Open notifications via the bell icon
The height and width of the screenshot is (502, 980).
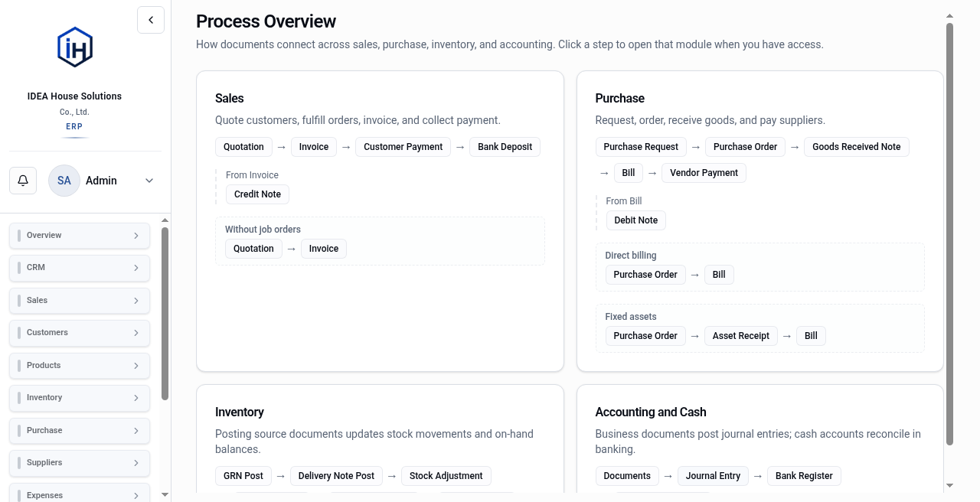(x=23, y=181)
